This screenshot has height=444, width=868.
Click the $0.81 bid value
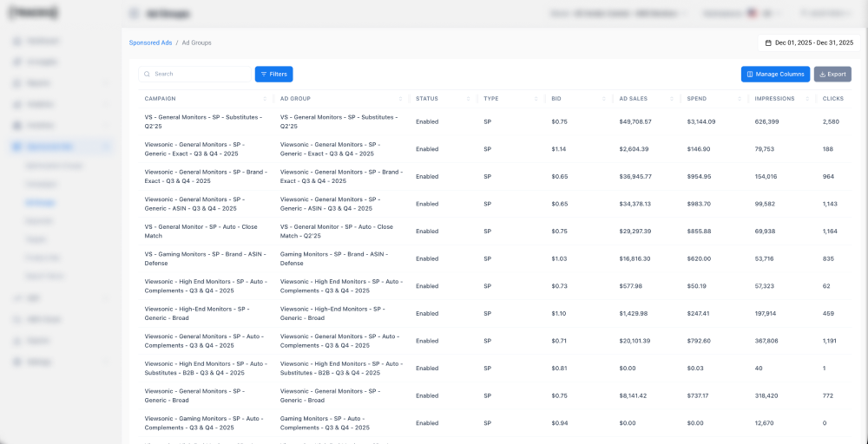(x=559, y=369)
